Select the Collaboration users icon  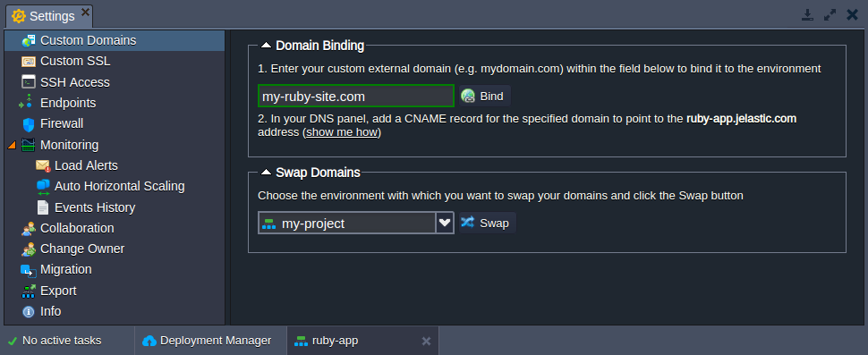pyautogui.click(x=29, y=228)
